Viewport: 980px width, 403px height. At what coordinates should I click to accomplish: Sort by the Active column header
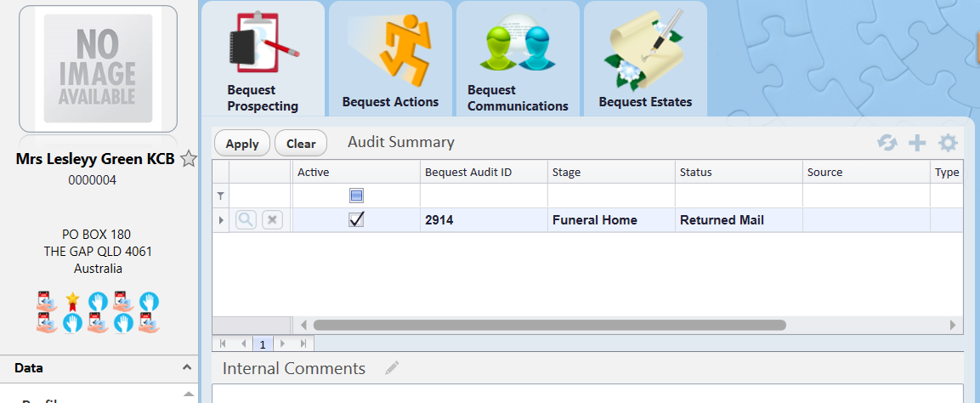[x=356, y=172]
